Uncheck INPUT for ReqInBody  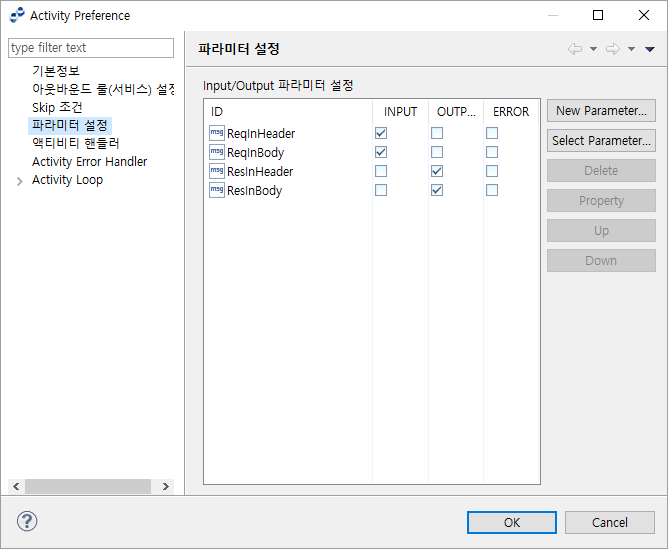381,152
